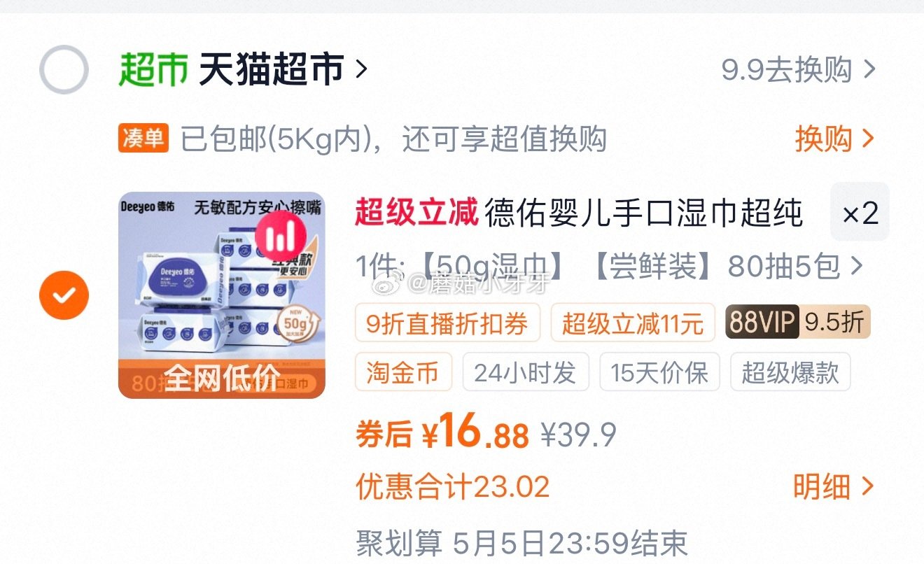
Task: Open the 9.9去换购 offer
Action: tap(799, 70)
